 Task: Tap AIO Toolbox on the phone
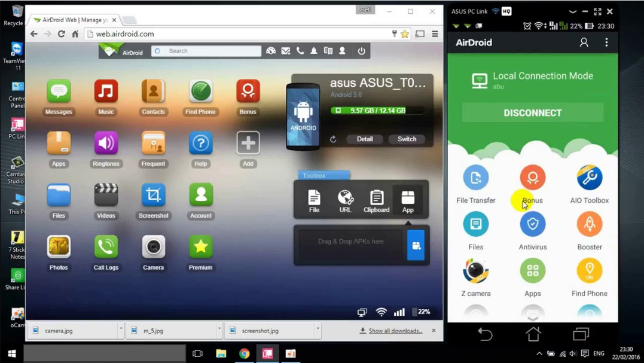pos(590,178)
